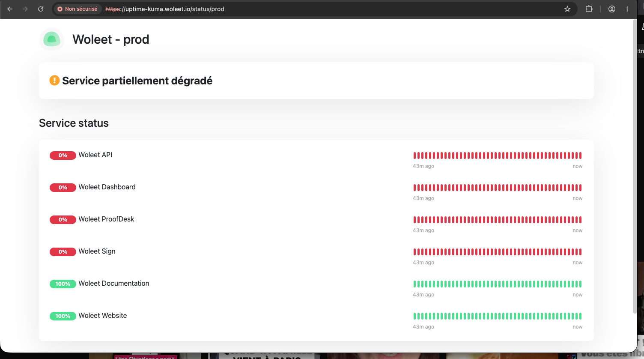Click 'Service partiellement dégradé' status text
The image size is (644, 359).
coord(137,81)
